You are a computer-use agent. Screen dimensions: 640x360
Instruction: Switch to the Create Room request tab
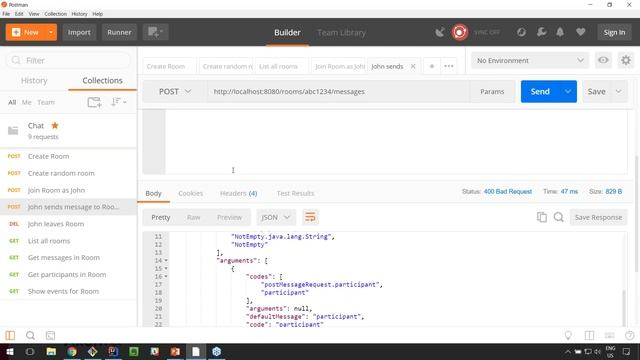click(169, 66)
